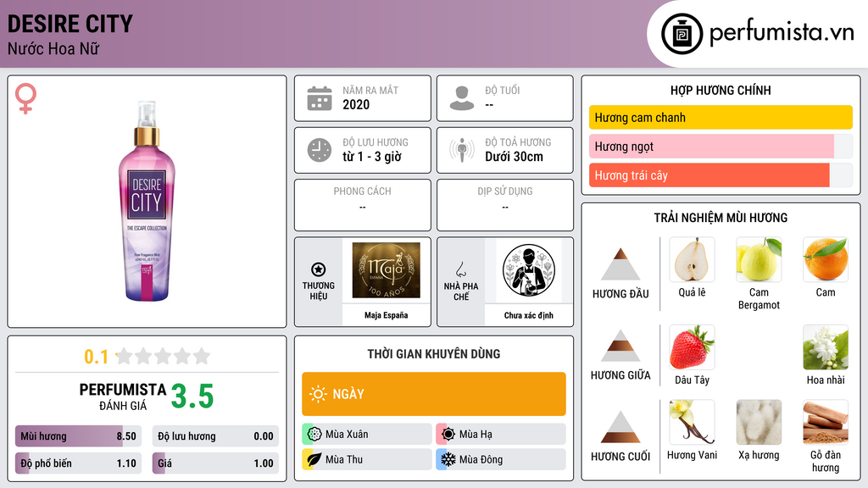
Task: Click the Mùa Hạ season label
Action: pyautogui.click(x=476, y=435)
